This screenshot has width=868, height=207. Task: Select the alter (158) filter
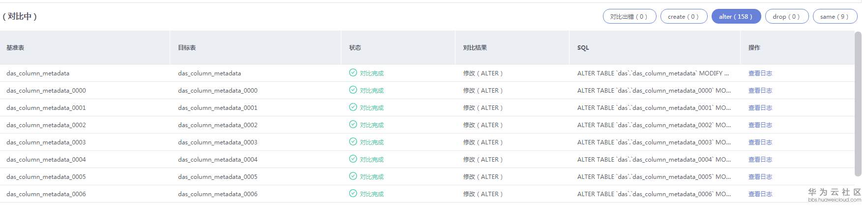pyautogui.click(x=736, y=17)
